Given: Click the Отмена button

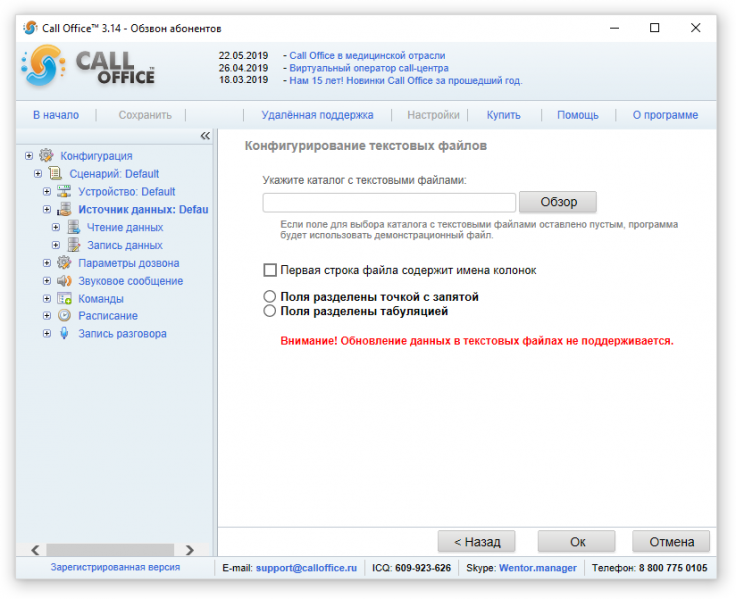Looking at the screenshot, I should coord(671,542).
